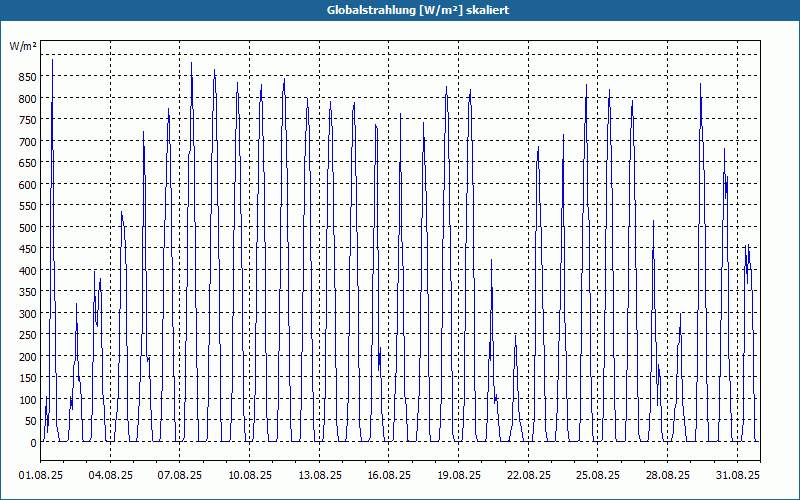Viewport: 800px width, 500px height.
Task: Click the 10.08.25 date label
Action: tap(249, 476)
